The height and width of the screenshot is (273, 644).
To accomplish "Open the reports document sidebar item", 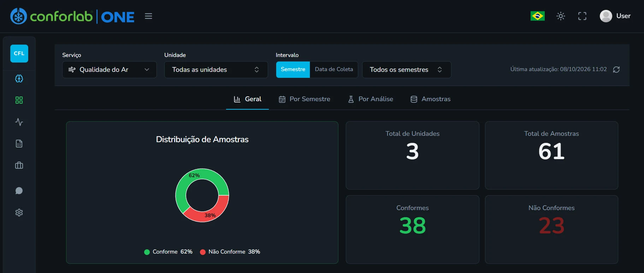I will coord(19,144).
